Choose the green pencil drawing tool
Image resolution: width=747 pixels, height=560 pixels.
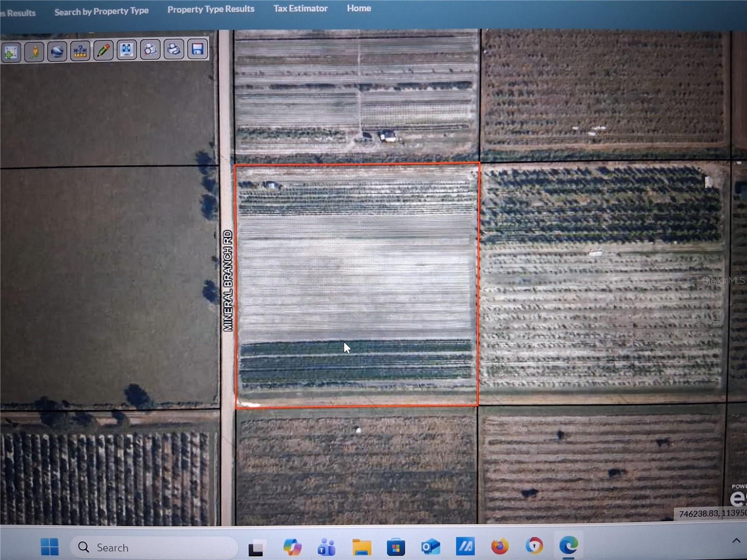pyautogui.click(x=104, y=50)
